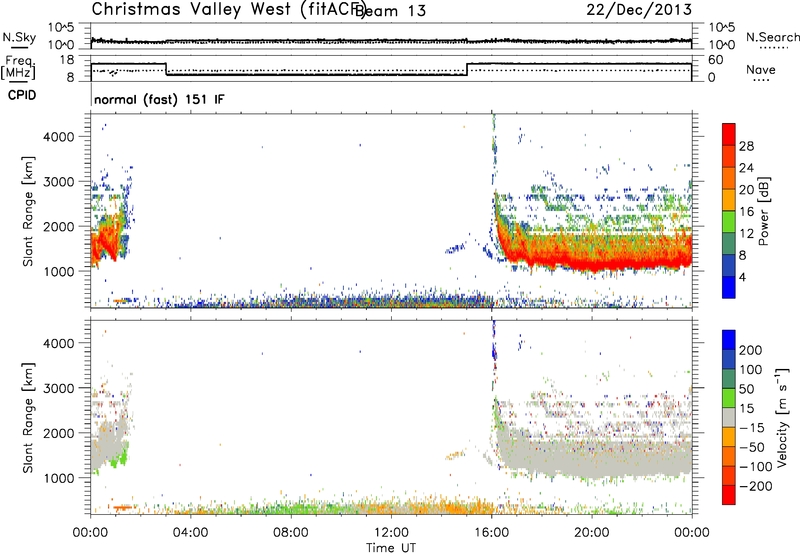Click the 'Beam 13' label

[391, 11]
